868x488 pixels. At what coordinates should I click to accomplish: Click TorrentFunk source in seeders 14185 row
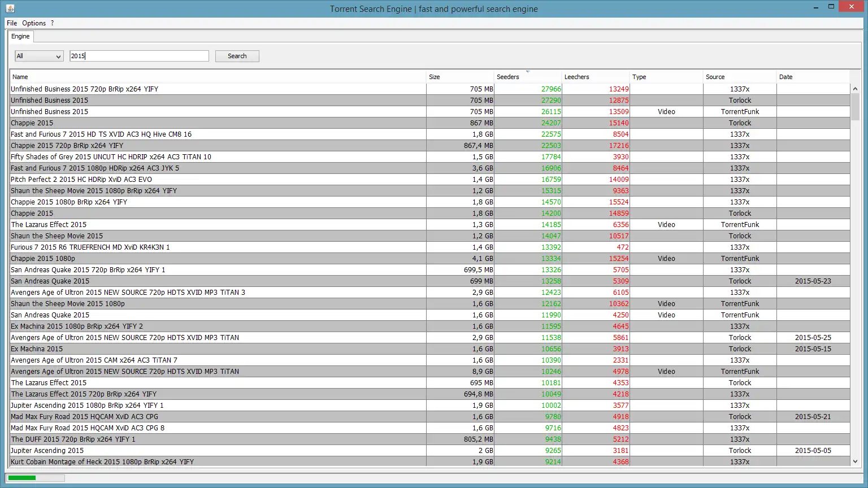point(740,224)
